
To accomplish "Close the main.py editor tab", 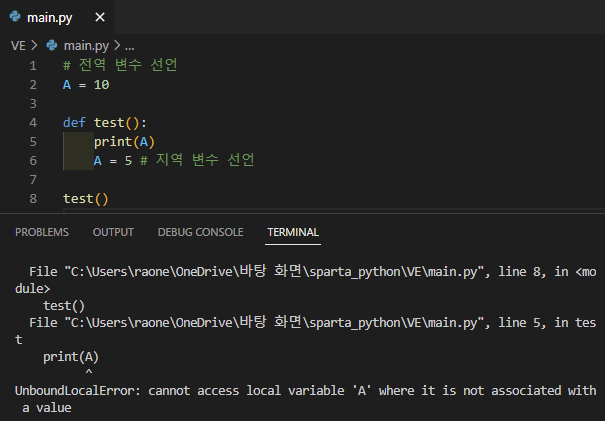I will point(100,17).
